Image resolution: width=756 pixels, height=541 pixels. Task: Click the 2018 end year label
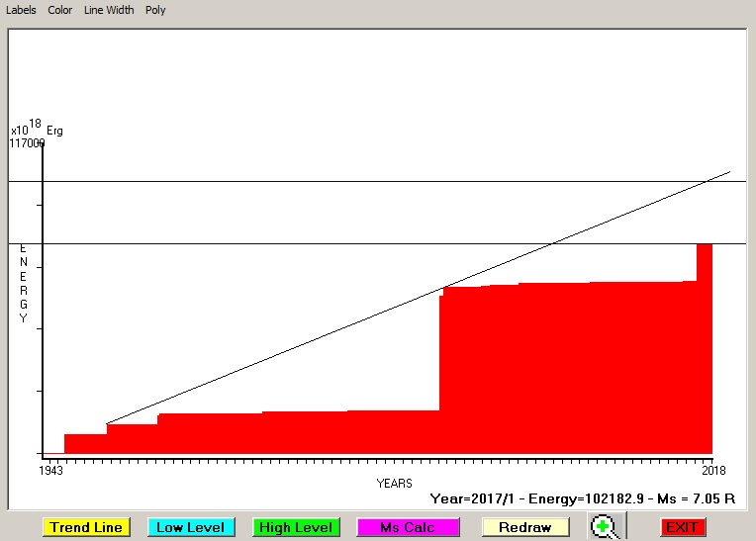point(714,470)
